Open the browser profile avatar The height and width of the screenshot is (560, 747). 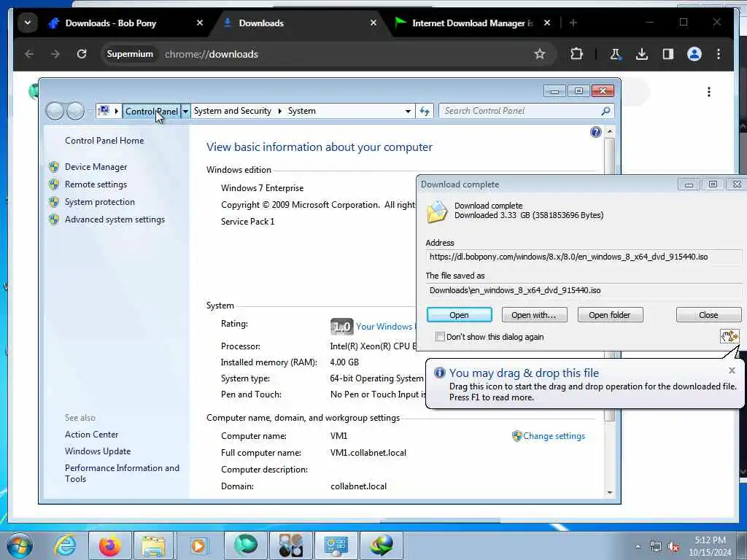[x=694, y=54]
